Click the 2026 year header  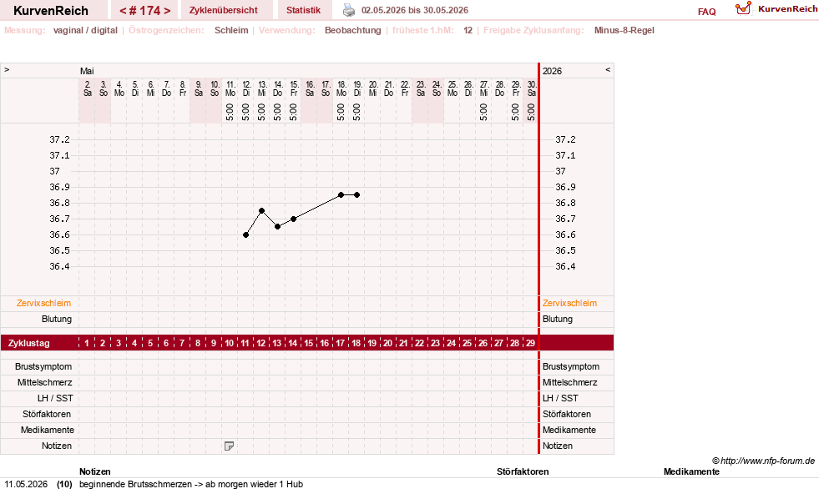(x=552, y=71)
